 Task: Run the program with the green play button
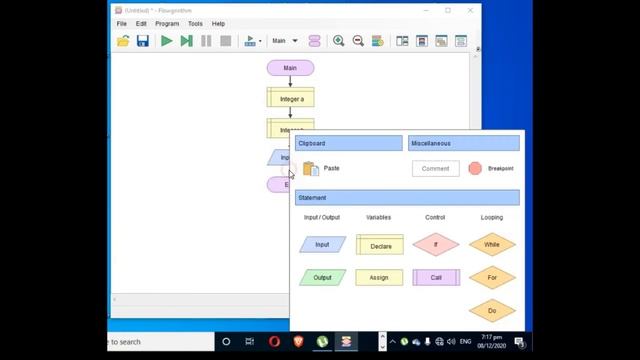pyautogui.click(x=167, y=41)
